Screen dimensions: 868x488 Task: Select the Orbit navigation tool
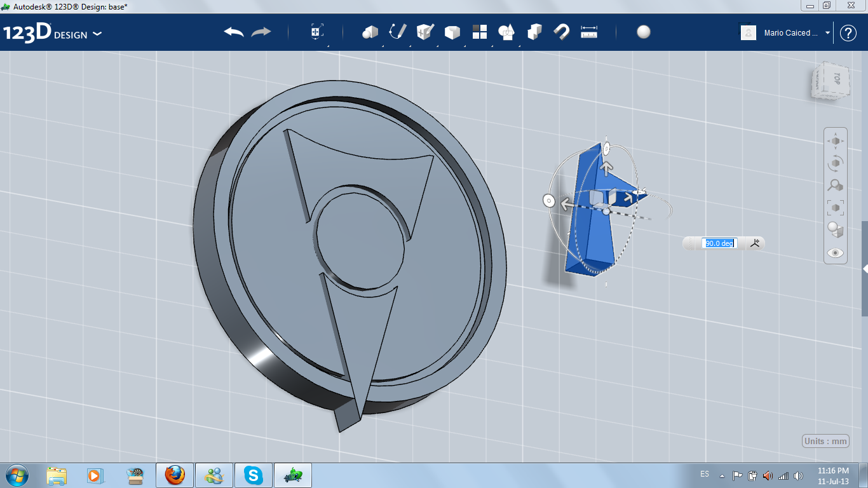[x=836, y=163]
